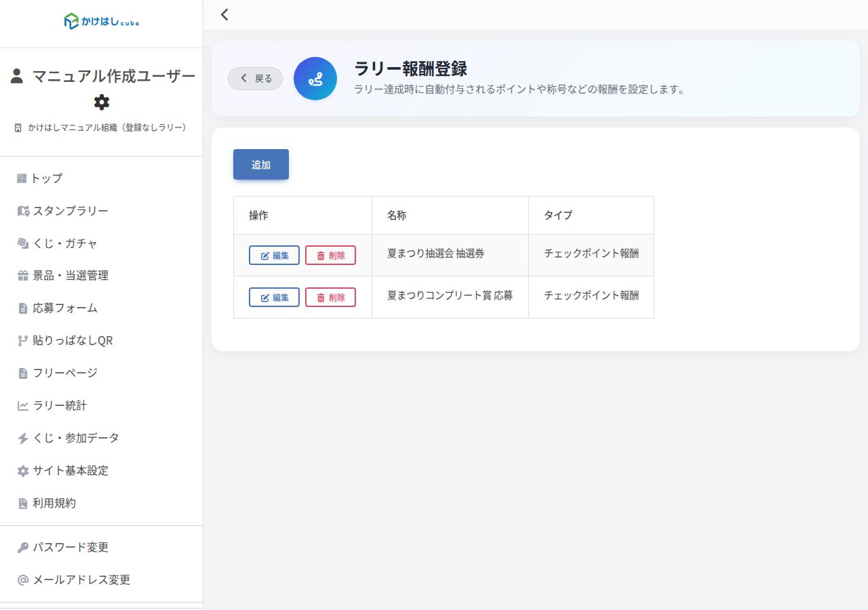Click the フリーページ file icon

point(23,373)
